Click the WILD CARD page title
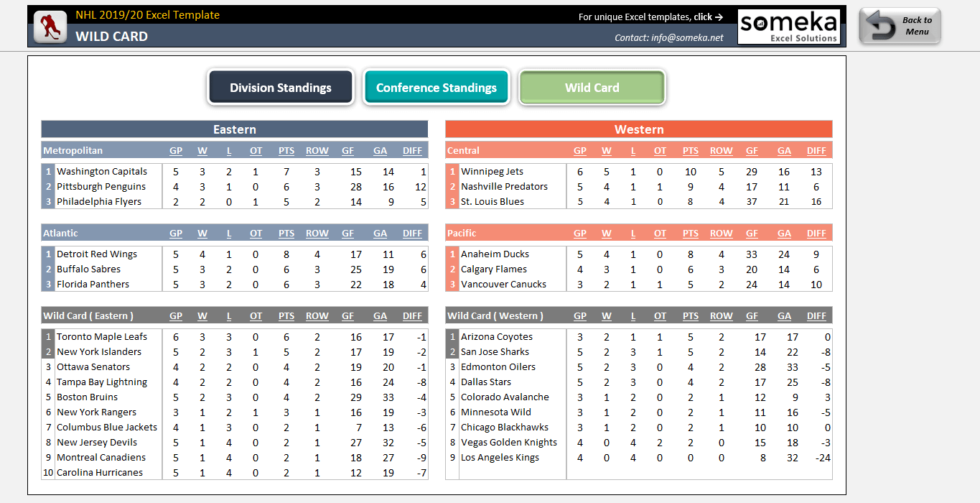This screenshot has height=503, width=980. pos(112,37)
